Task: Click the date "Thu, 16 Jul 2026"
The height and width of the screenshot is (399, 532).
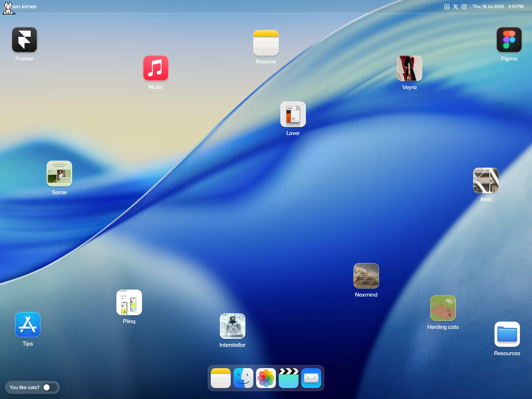Action: pyautogui.click(x=488, y=6)
